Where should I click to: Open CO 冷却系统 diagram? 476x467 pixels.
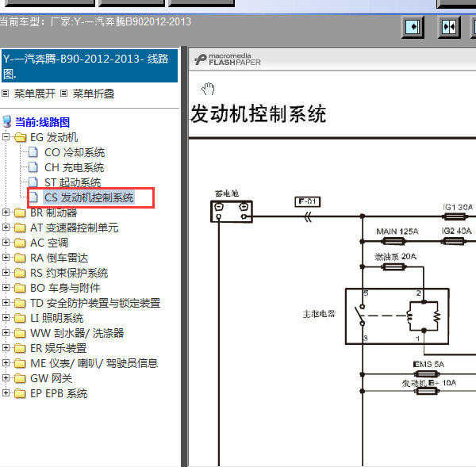pyautogui.click(x=75, y=152)
